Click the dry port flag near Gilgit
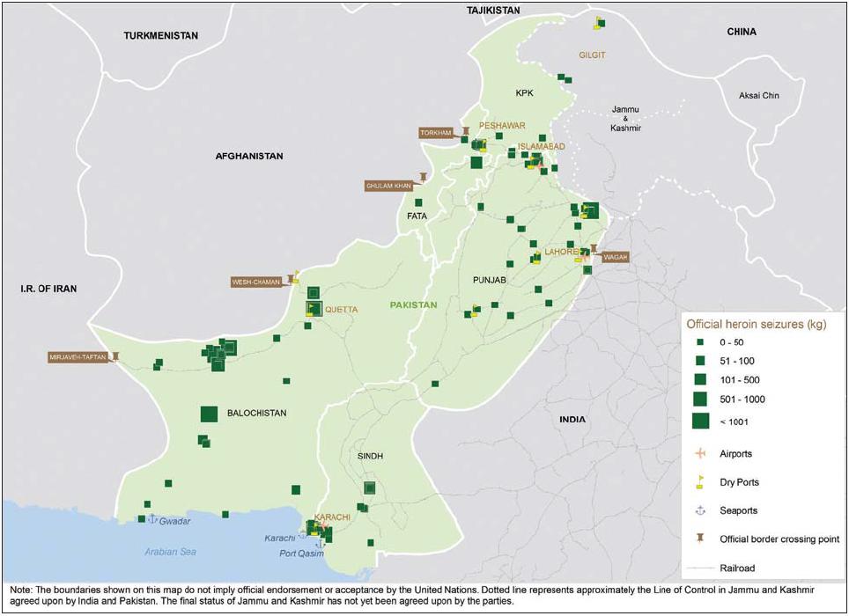The width and height of the screenshot is (849, 616). tap(599, 22)
